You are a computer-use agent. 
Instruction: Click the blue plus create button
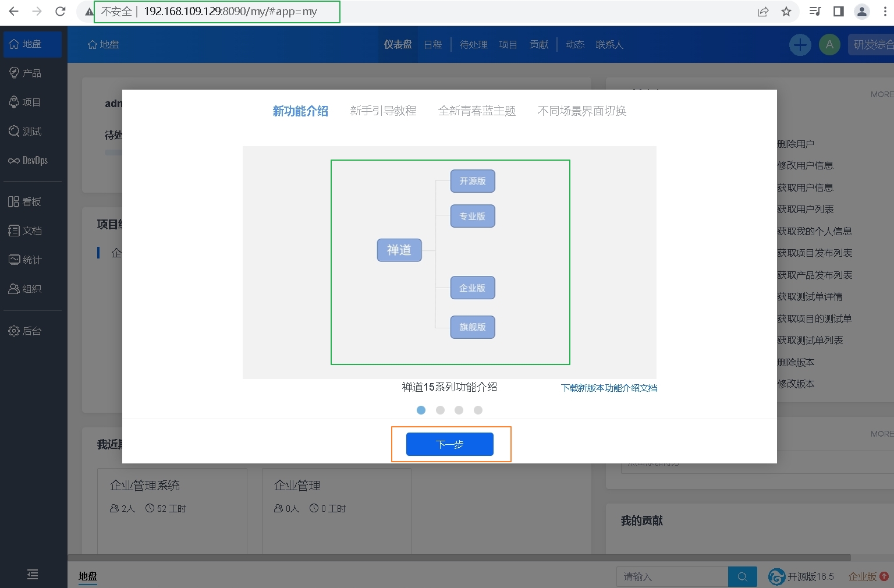click(x=800, y=45)
